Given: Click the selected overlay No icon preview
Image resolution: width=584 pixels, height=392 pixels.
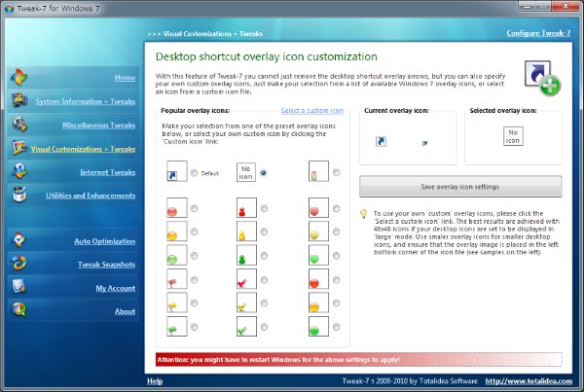Looking at the screenshot, I should 513,136.
